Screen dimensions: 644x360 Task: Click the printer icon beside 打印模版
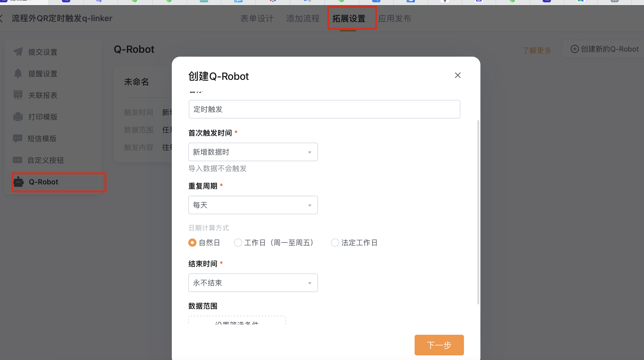[x=18, y=117]
